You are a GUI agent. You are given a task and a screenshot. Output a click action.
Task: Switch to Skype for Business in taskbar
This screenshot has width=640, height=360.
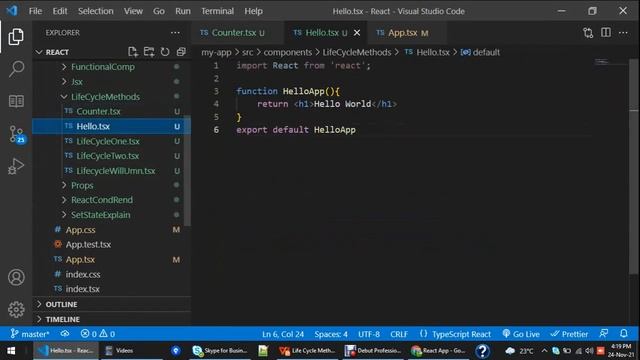220,351
